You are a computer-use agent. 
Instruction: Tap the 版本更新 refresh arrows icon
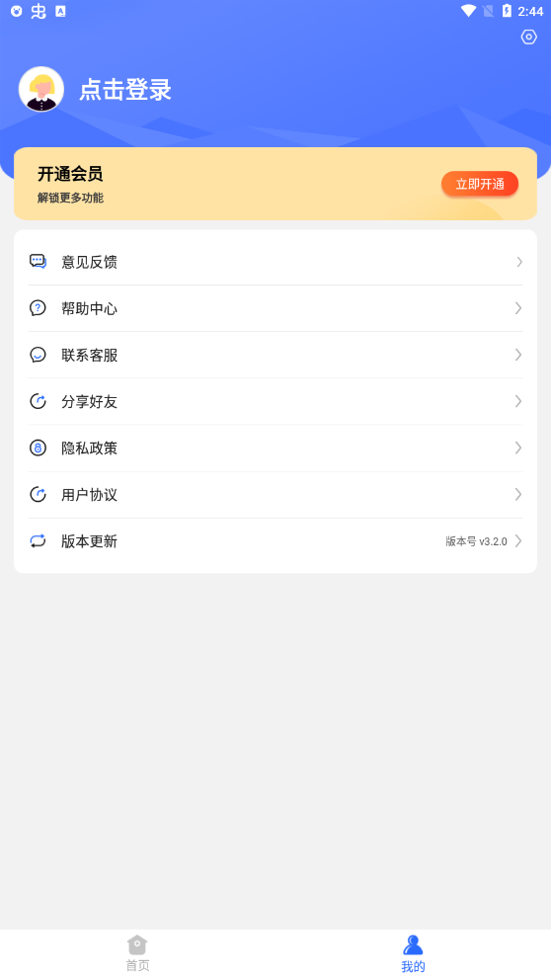coord(39,541)
